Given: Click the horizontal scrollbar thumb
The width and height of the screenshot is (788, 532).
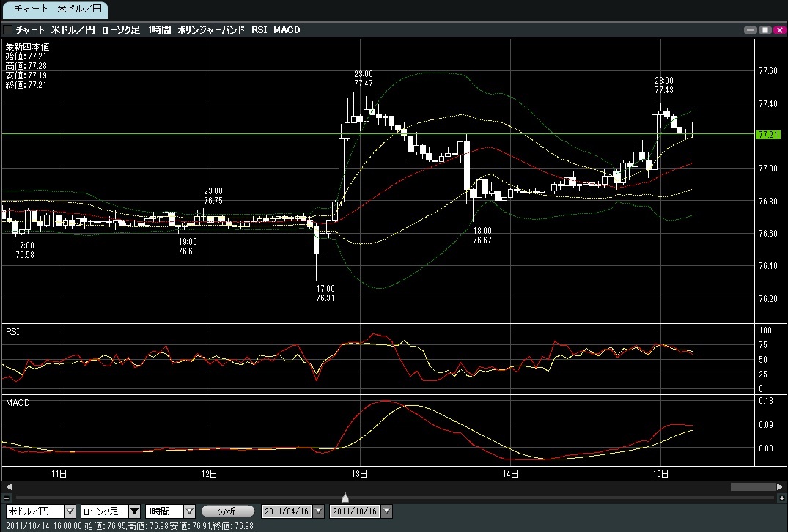Looking at the screenshot, I should coord(752,487).
